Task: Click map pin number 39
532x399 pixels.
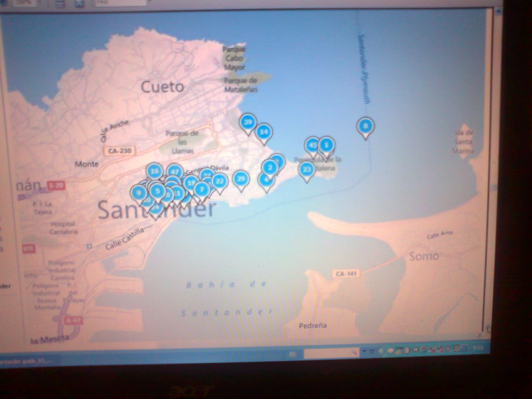Action: pos(248,122)
